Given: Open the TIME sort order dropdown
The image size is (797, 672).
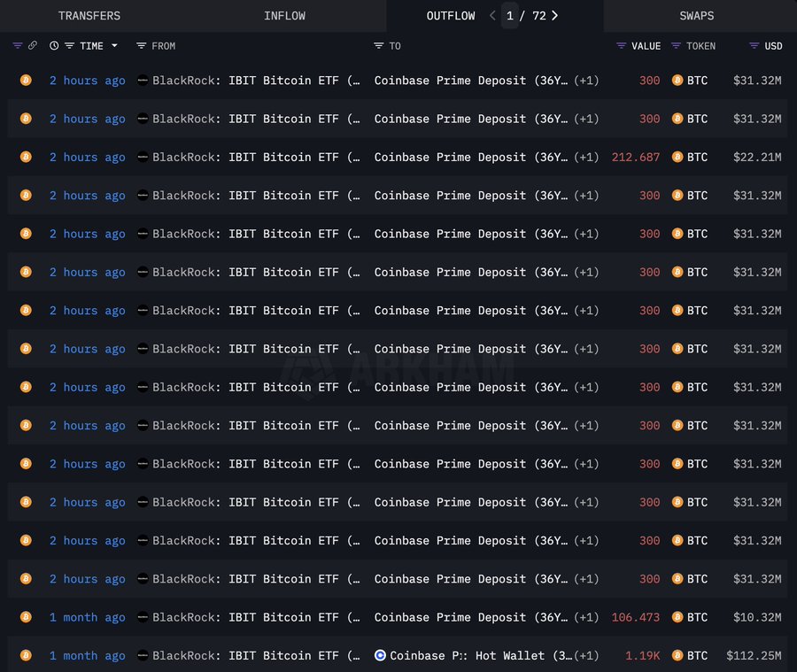Looking at the screenshot, I should click(115, 45).
